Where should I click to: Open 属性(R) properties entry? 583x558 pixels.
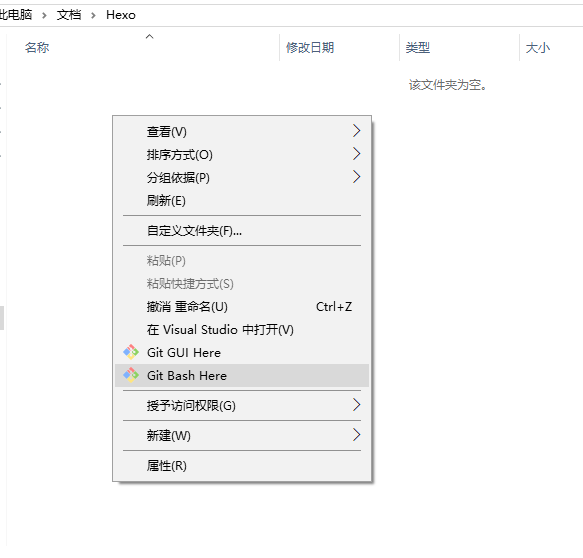click(242, 465)
